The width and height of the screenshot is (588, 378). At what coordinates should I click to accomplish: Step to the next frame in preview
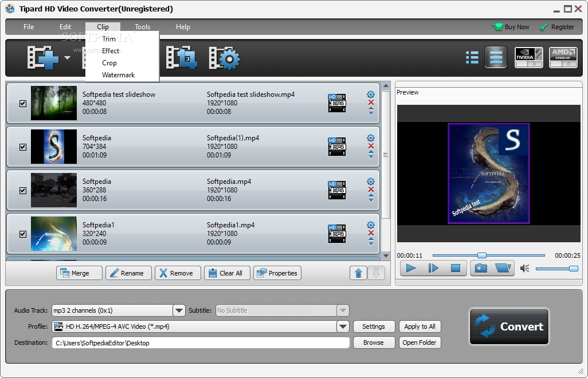433,268
